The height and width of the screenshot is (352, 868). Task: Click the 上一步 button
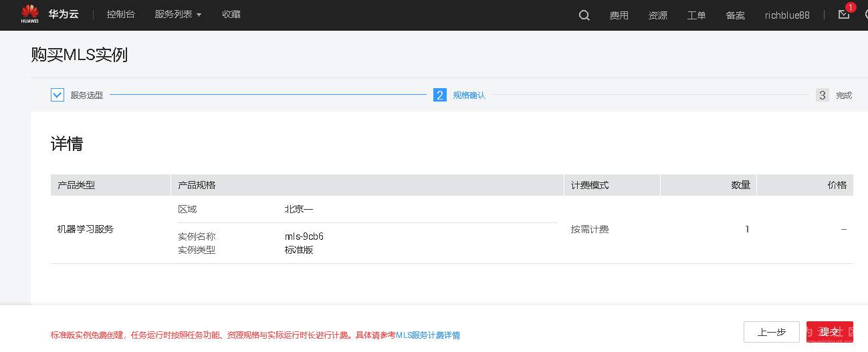point(772,332)
